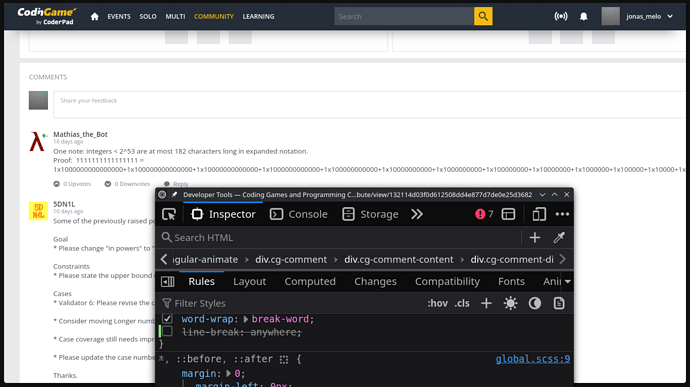Go to CodinGame home icon
The image size is (690, 387).
(x=95, y=17)
